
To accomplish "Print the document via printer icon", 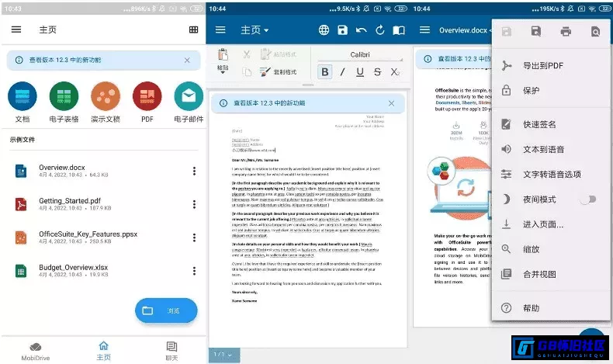I will (x=566, y=31).
